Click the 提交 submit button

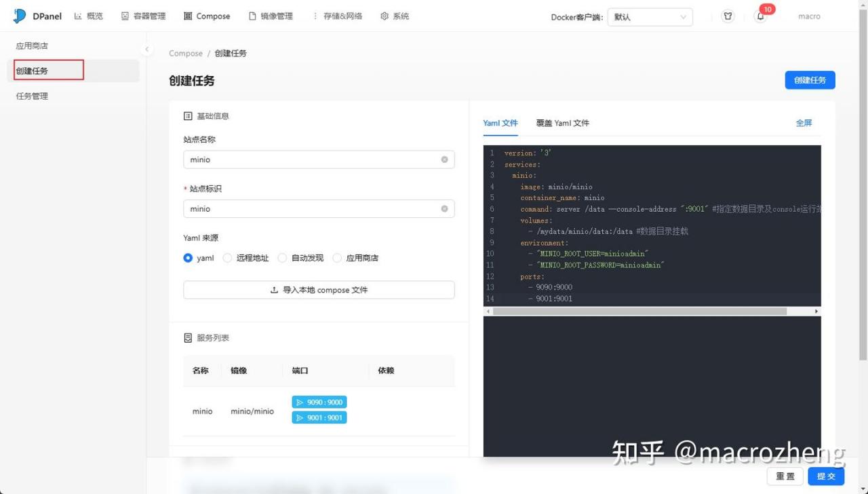coord(826,476)
